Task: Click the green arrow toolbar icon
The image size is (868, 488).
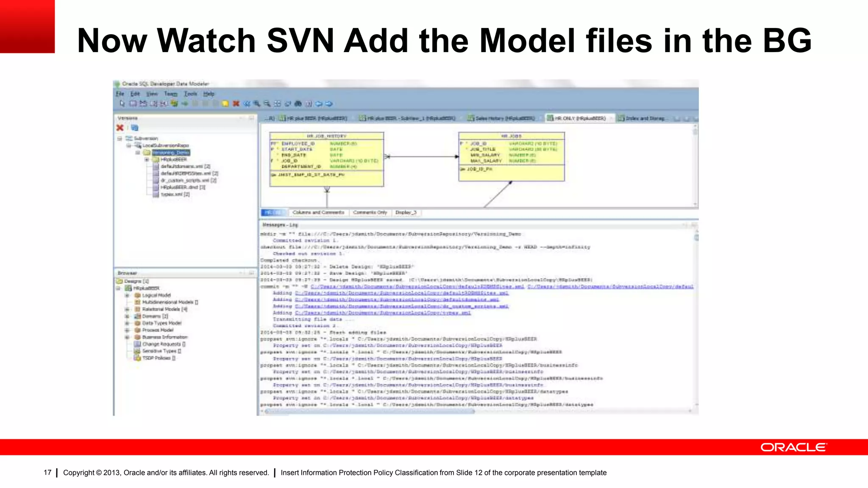Action: (x=184, y=103)
